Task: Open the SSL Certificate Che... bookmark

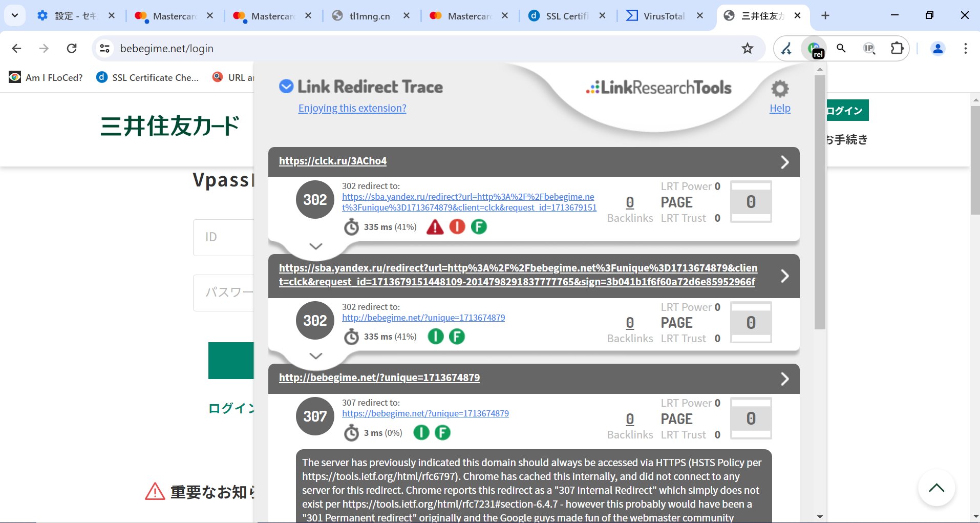Action: (x=147, y=77)
